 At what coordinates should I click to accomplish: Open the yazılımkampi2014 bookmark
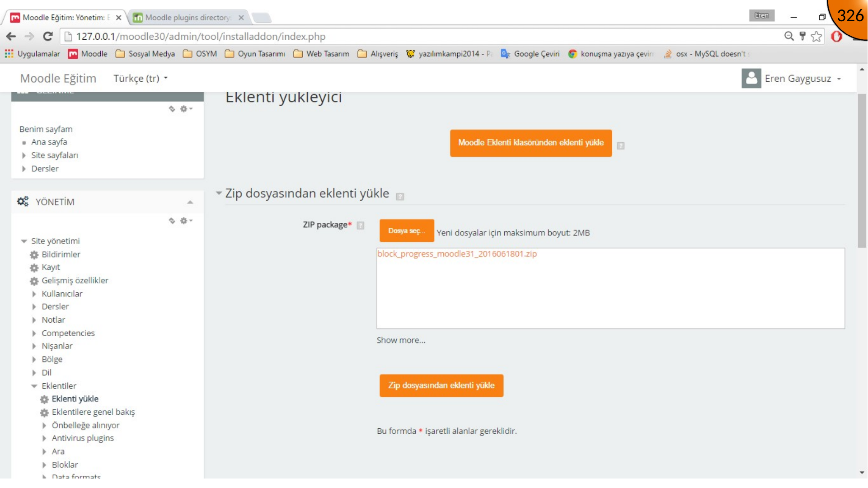(x=449, y=54)
